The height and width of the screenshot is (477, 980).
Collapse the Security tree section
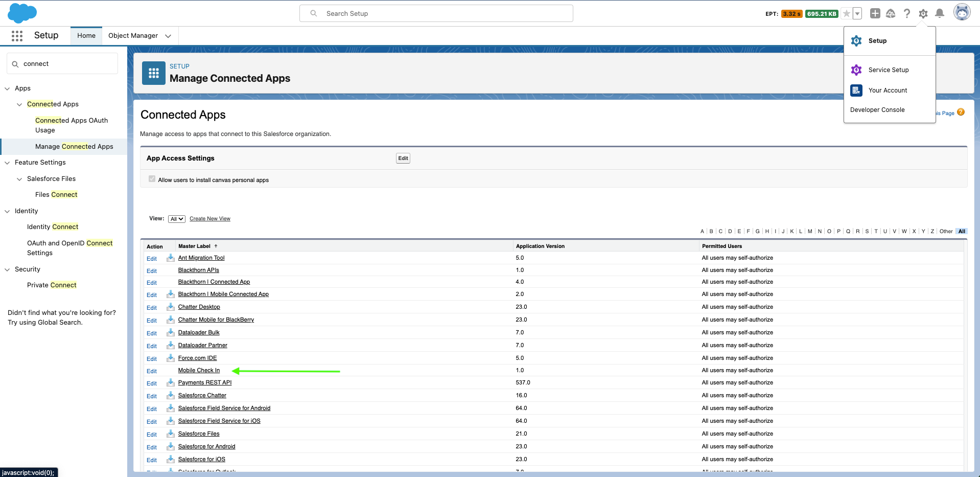(7, 269)
